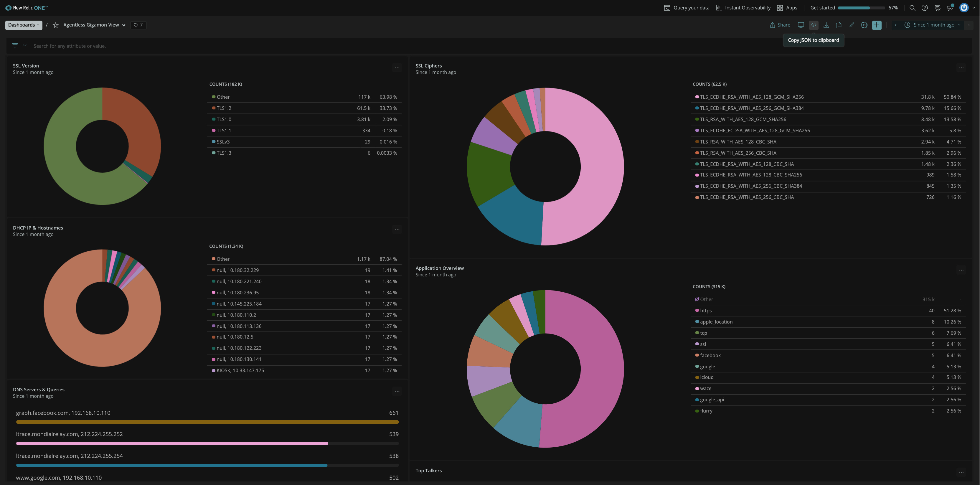Click the duplicate dashboard icon
The height and width of the screenshot is (485, 980).
839,25
